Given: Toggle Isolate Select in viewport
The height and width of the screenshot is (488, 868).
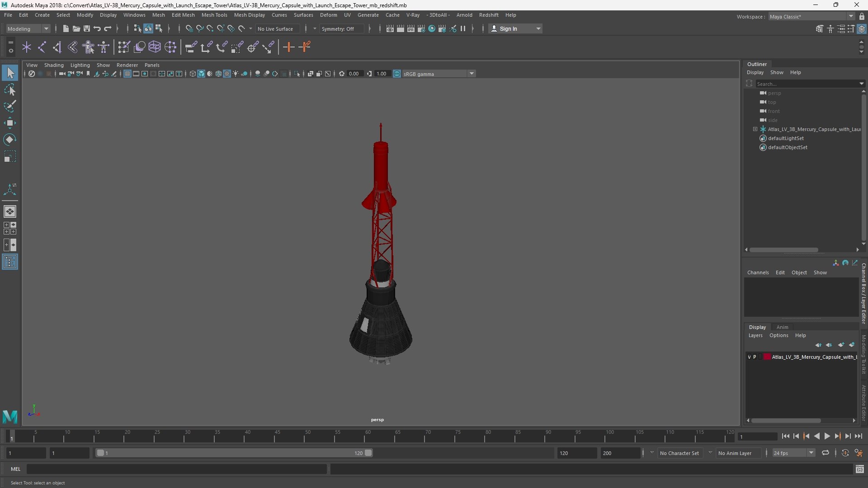Looking at the screenshot, I should click(297, 74).
